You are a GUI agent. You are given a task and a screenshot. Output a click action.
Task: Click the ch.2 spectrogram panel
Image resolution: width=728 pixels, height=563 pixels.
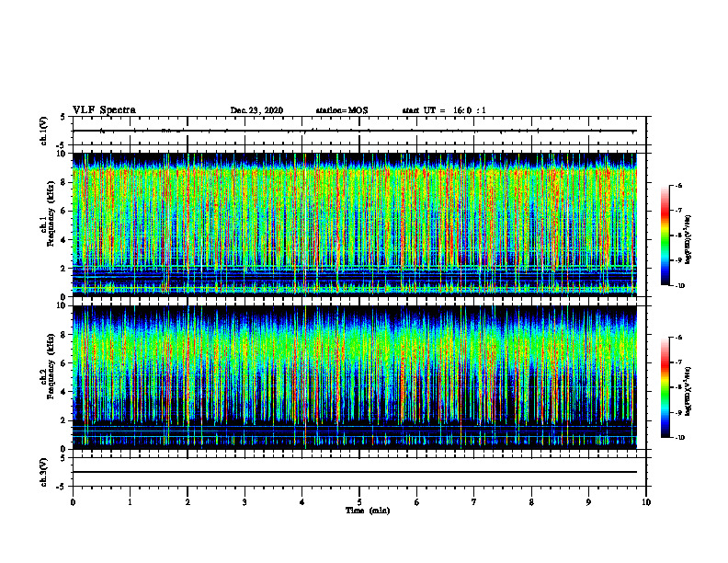pyautogui.click(x=355, y=377)
